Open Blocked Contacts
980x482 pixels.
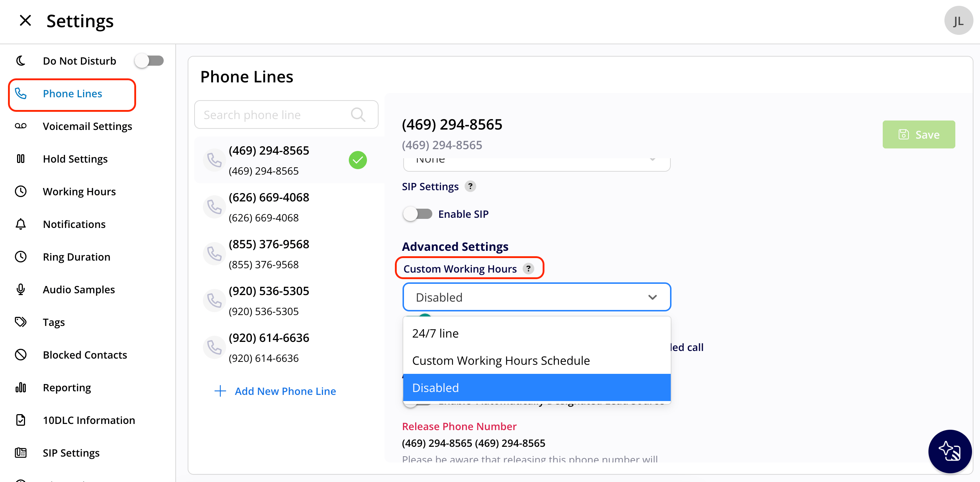85,355
